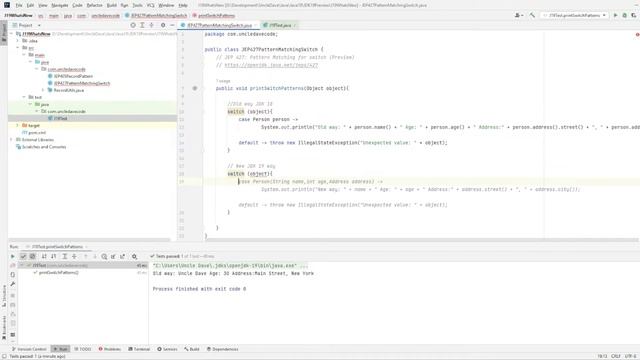This screenshot has width=640, height=360.
Task: Open the Services tool window
Action: point(167,349)
